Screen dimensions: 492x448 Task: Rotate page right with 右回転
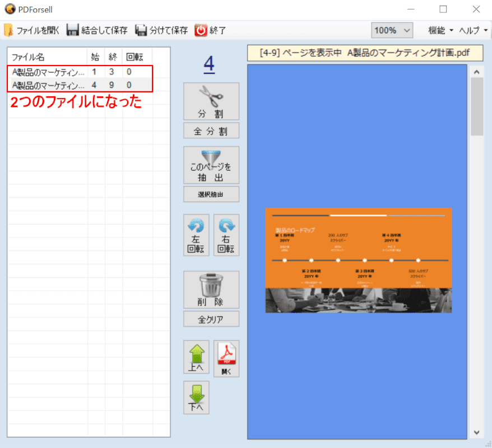[226, 235]
